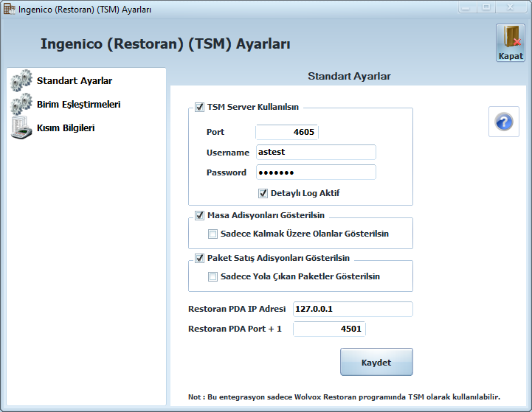The image size is (532, 412).
Task: Close the window using the title bar X
Action: pos(510,7)
